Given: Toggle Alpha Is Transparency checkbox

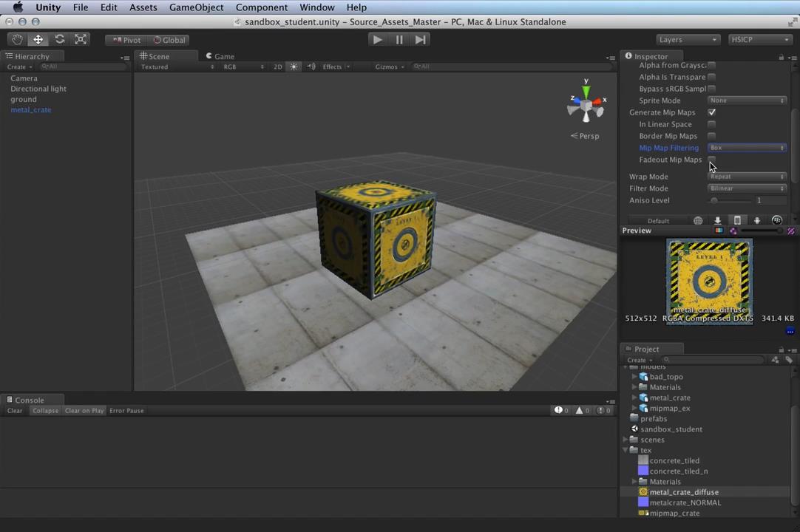Looking at the screenshot, I should 712,77.
